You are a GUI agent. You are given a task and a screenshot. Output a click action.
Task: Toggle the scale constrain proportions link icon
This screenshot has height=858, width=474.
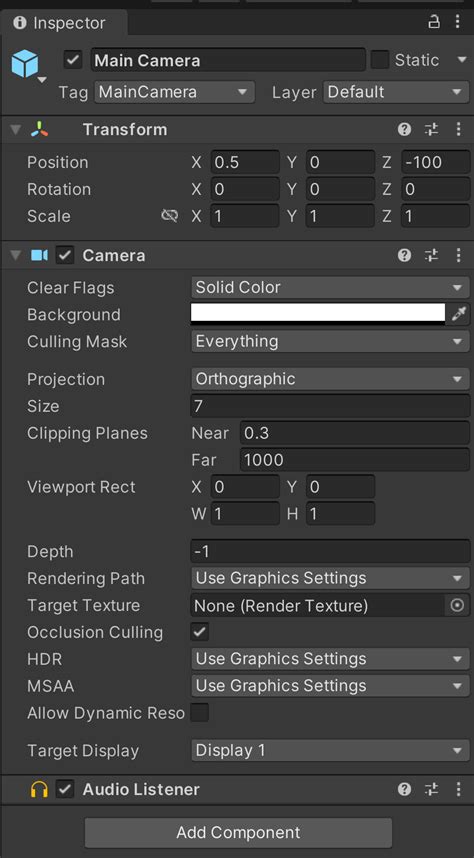coord(170,216)
